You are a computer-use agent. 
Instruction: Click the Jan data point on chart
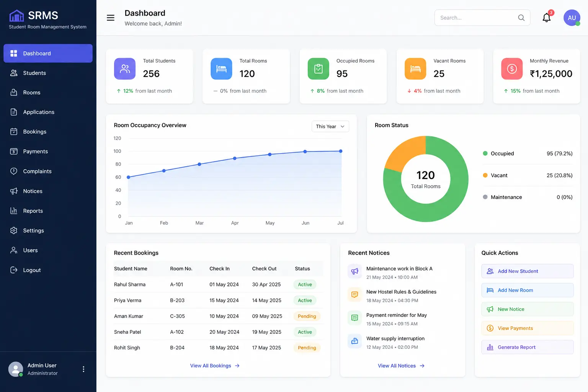click(x=129, y=177)
